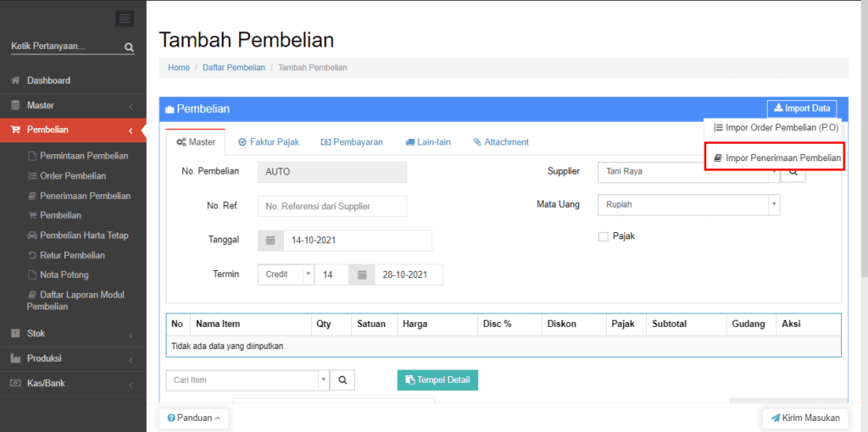Image resolution: width=868 pixels, height=432 pixels.
Task: Open the Supplier dropdown showing Tani Raya
Action: coord(688,172)
